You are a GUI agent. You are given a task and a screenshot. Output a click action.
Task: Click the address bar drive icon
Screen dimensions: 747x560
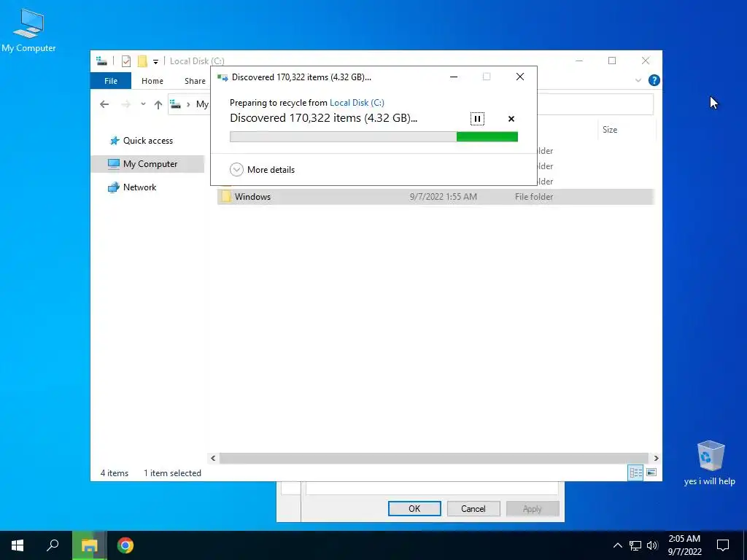(176, 104)
